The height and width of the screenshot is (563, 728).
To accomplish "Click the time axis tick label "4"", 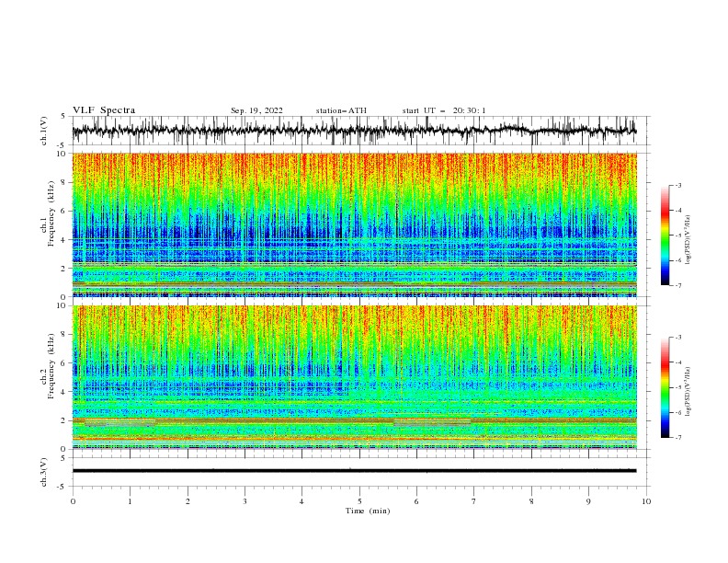I will (301, 501).
